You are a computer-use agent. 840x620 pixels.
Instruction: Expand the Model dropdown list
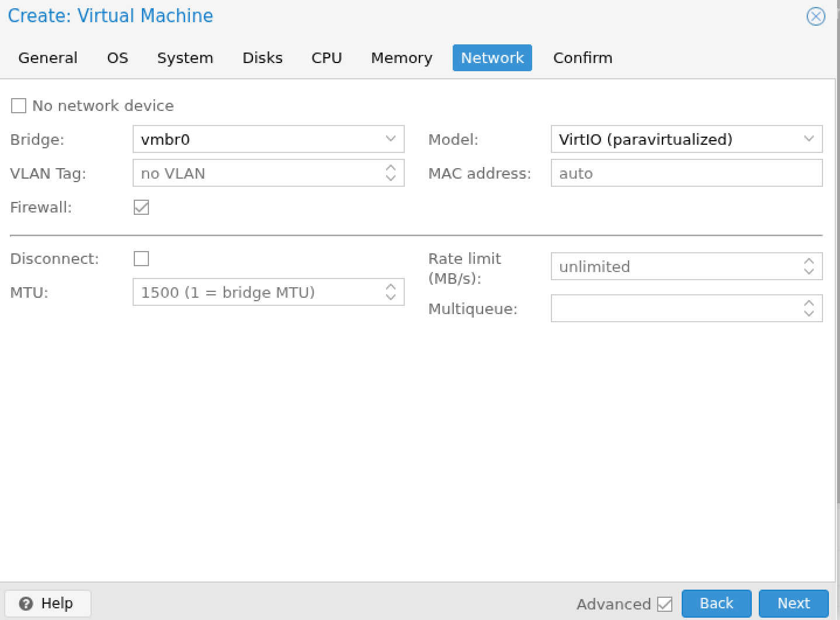click(808, 139)
